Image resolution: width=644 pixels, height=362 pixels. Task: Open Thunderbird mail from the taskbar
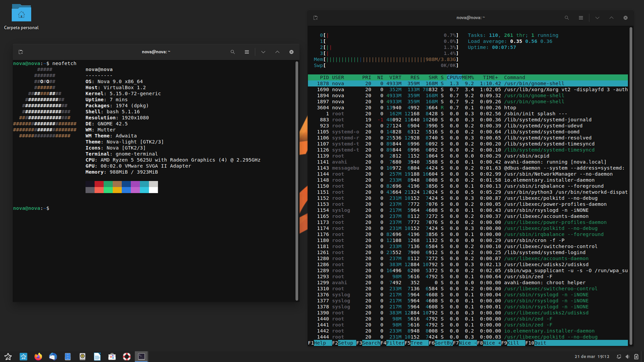coord(53,356)
